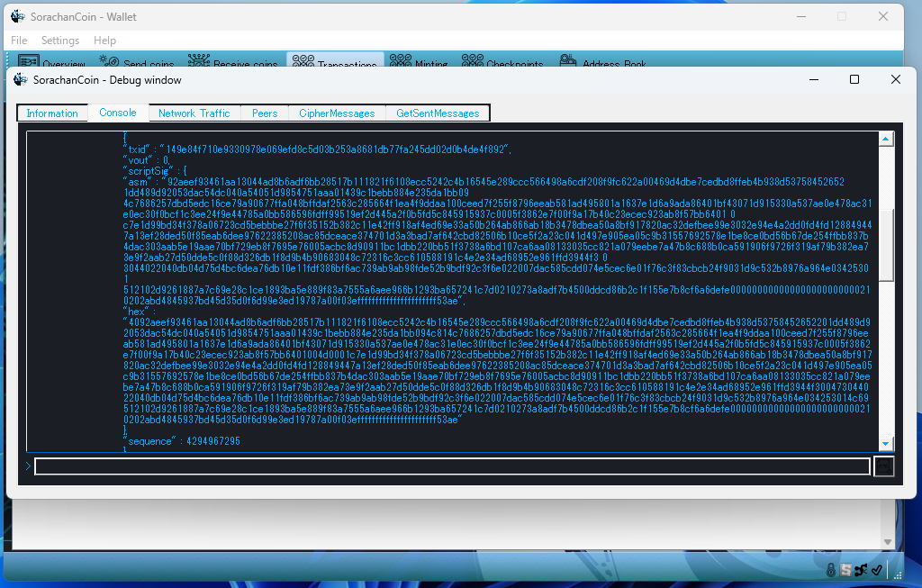Switch to the Network Traffic tab

[194, 113]
